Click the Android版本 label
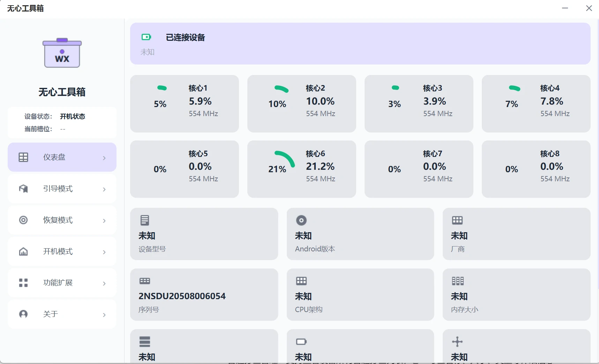599x364 pixels. click(x=315, y=249)
